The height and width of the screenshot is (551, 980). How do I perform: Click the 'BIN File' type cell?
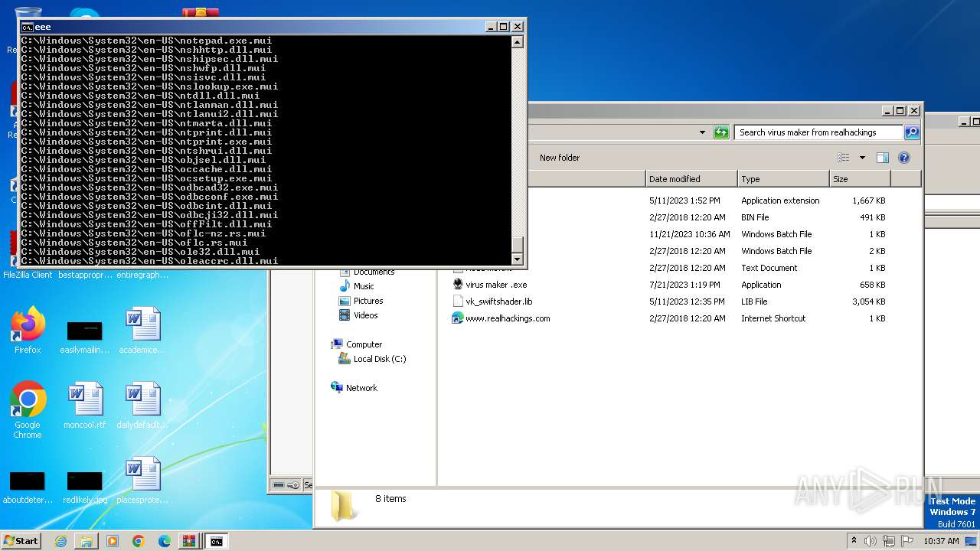tap(755, 217)
